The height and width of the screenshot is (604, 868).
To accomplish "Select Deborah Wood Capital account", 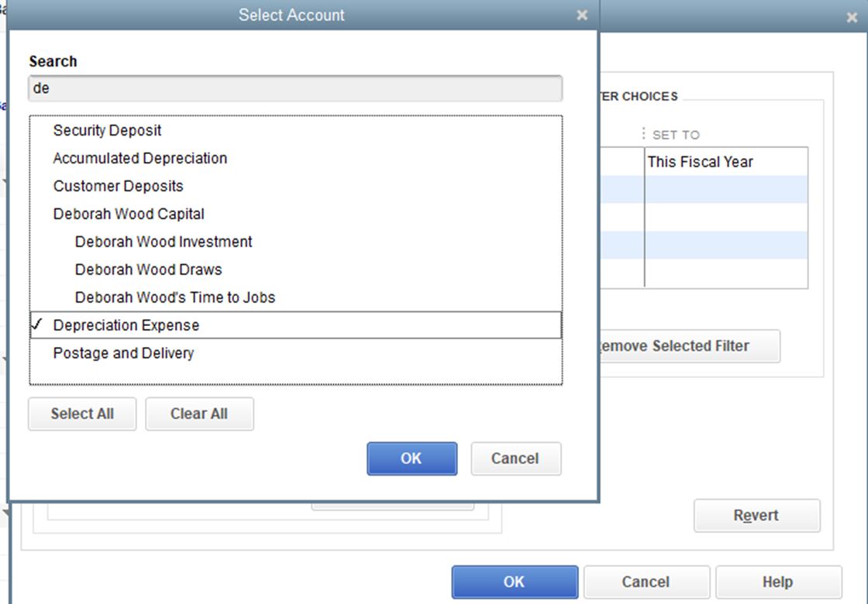I will (x=129, y=214).
